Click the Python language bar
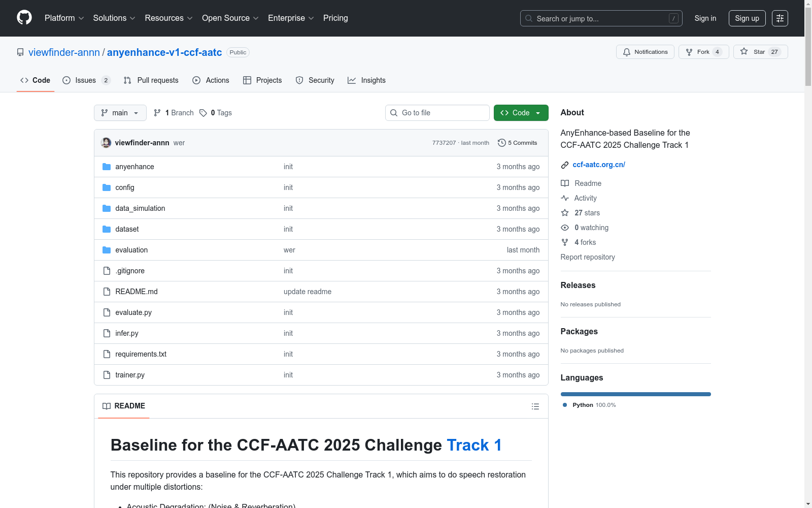This screenshot has height=508, width=812. coord(636,394)
